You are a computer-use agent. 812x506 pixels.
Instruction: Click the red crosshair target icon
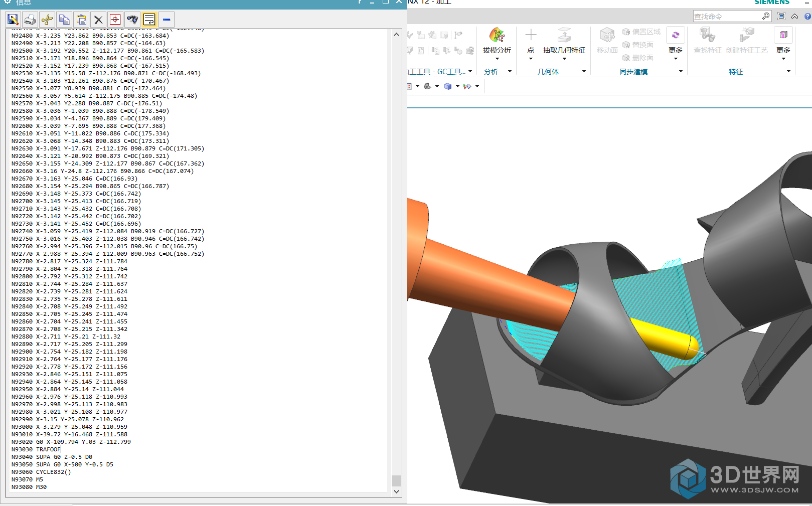click(115, 20)
